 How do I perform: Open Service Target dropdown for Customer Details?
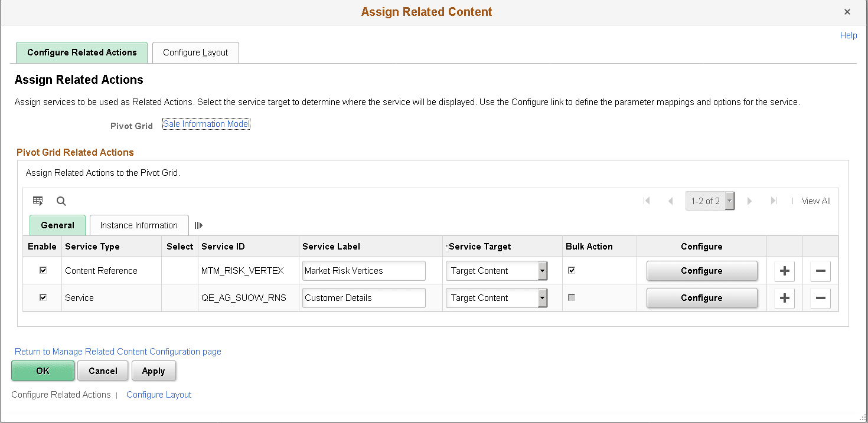click(541, 298)
